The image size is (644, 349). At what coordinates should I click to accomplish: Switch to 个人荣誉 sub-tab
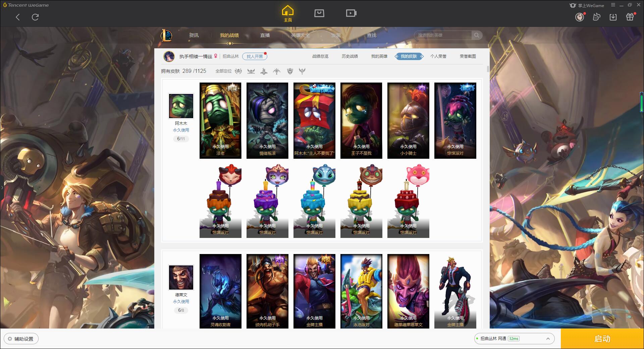[438, 56]
